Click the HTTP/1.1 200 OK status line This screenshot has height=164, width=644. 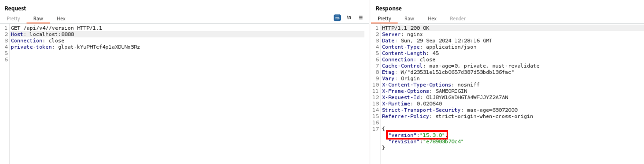click(405, 28)
